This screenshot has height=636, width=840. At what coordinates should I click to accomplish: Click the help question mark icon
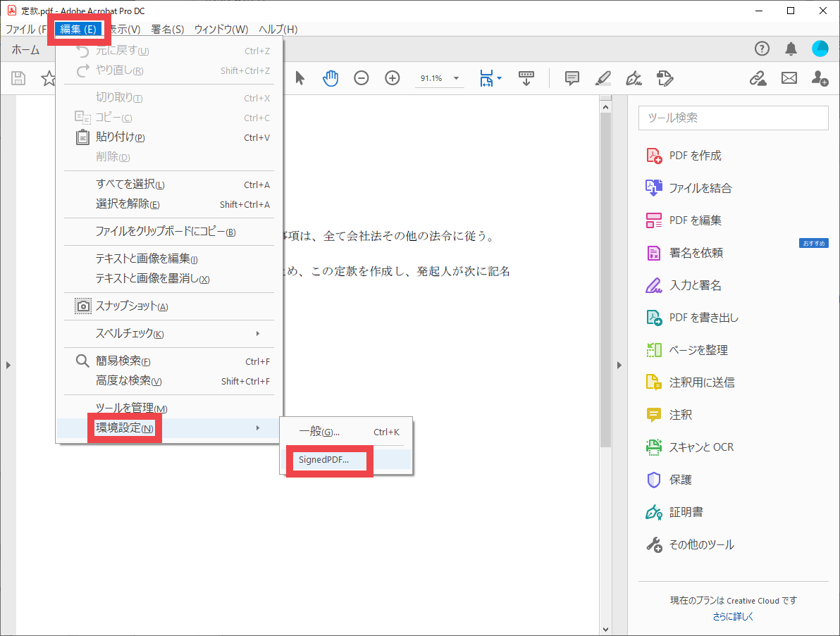(762, 49)
